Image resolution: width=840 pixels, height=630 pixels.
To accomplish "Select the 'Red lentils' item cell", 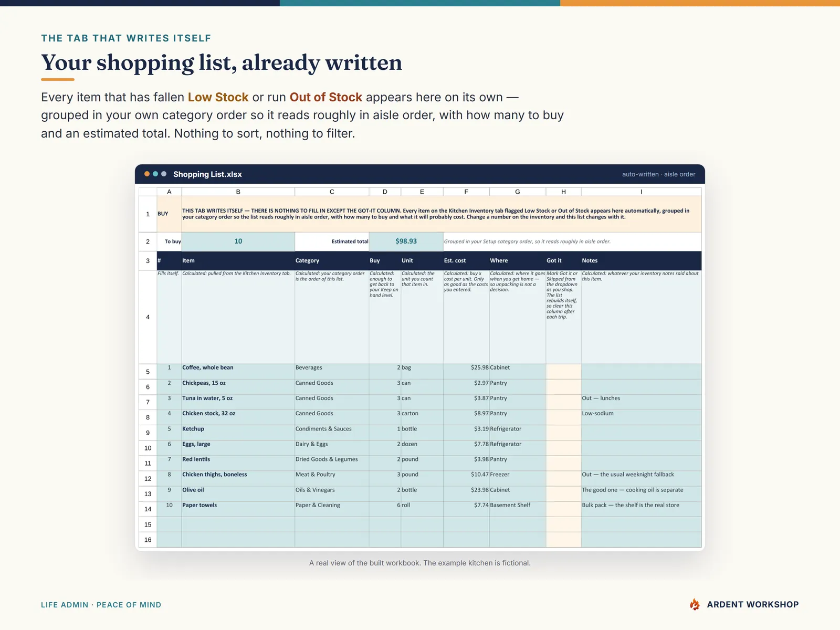I will pos(238,463).
